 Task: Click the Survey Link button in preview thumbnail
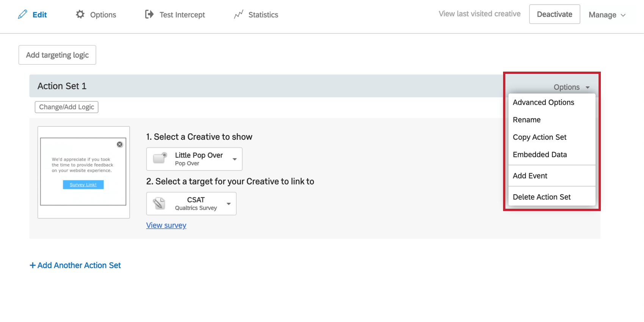point(83,185)
